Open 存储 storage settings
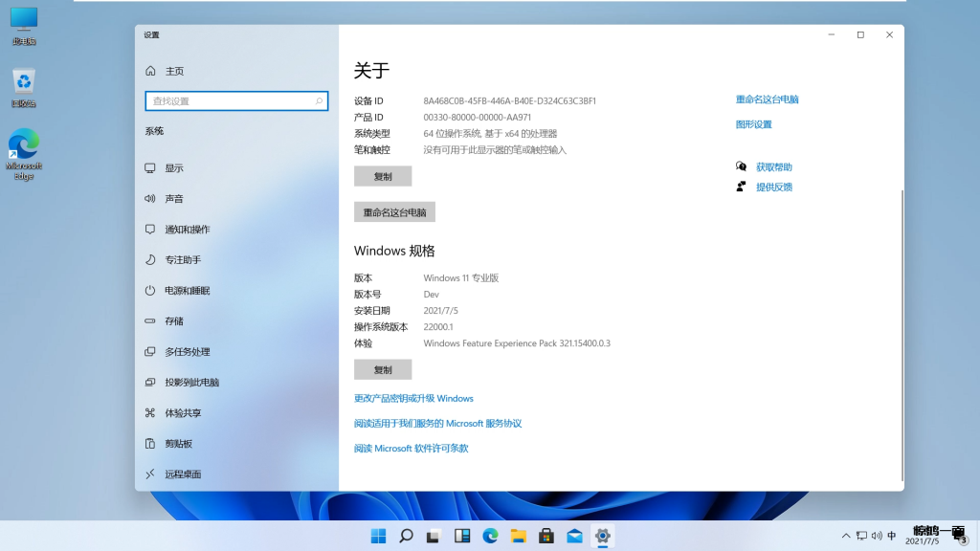Image resolution: width=980 pixels, height=551 pixels. click(174, 321)
